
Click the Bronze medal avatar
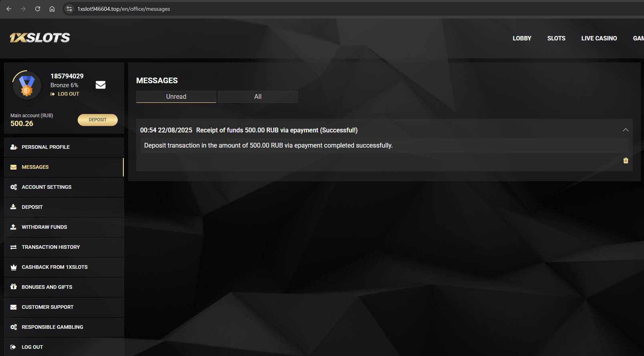[27, 85]
